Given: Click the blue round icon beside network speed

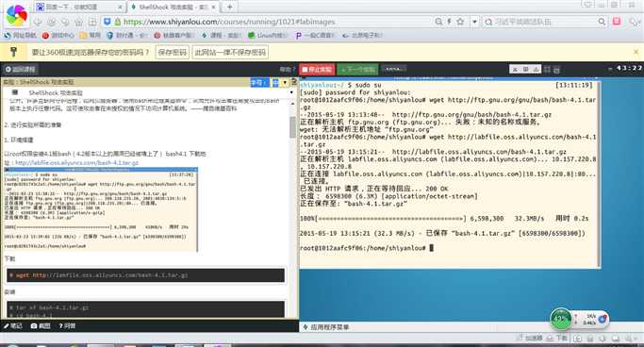Looking at the screenshot, I should click(x=603, y=319).
